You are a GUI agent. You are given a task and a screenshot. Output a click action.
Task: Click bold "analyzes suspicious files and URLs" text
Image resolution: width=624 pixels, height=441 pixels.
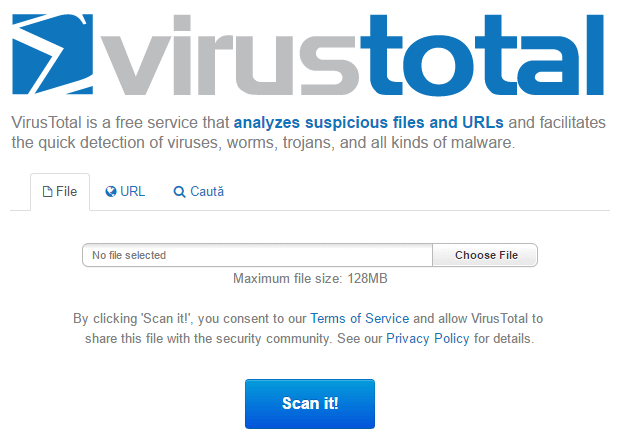point(369,123)
